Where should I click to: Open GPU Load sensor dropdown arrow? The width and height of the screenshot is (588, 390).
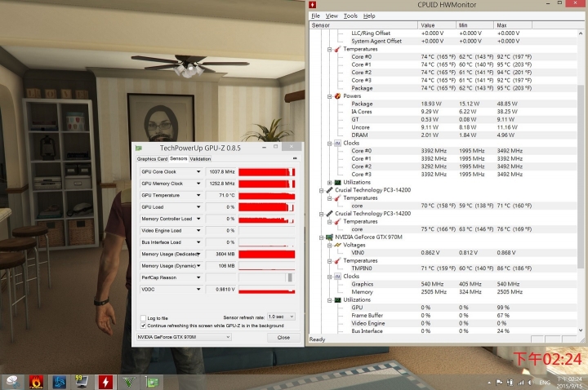click(x=198, y=206)
